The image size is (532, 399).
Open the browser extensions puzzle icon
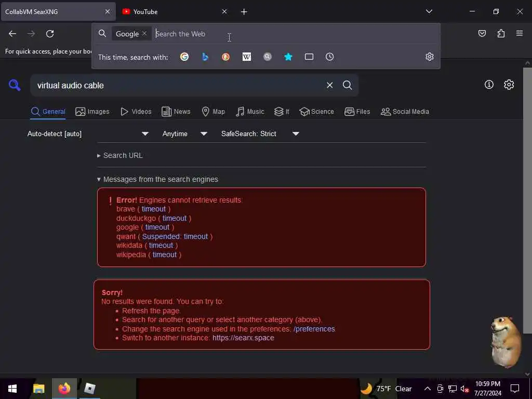[x=501, y=33]
